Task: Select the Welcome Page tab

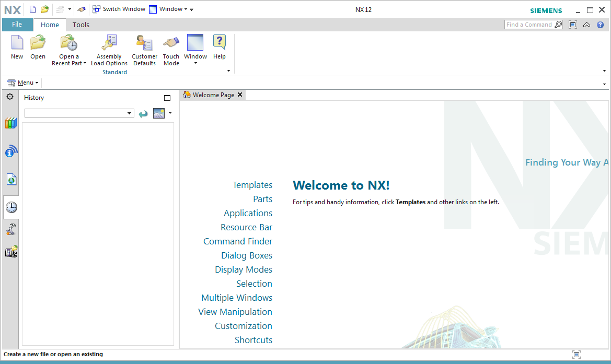Action: (213, 95)
